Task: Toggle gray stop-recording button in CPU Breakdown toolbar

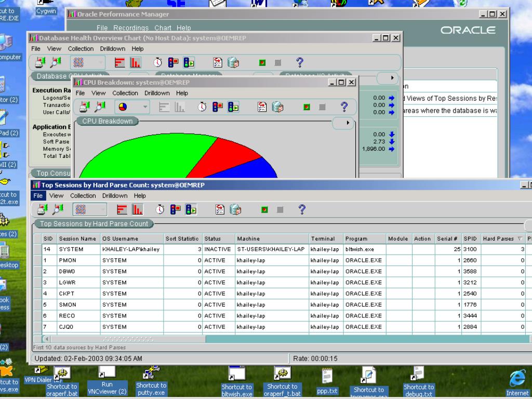Action: pyautogui.click(x=322, y=107)
